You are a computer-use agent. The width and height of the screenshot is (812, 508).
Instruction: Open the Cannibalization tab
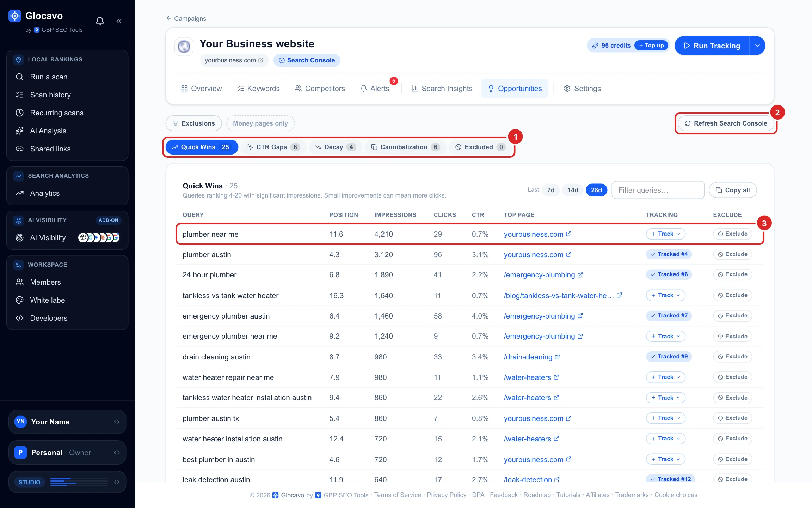click(x=405, y=147)
